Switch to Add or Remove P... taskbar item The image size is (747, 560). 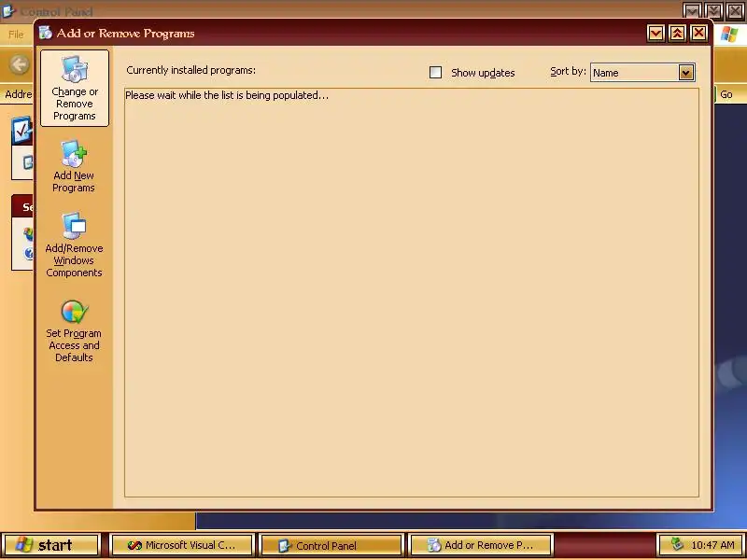click(481, 545)
